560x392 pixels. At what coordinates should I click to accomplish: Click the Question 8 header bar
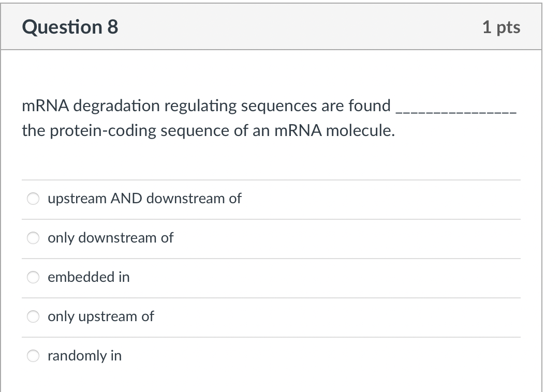(279, 27)
